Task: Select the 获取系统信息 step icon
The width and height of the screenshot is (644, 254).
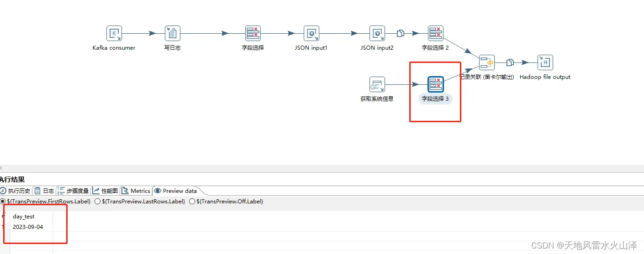Action: [x=377, y=84]
